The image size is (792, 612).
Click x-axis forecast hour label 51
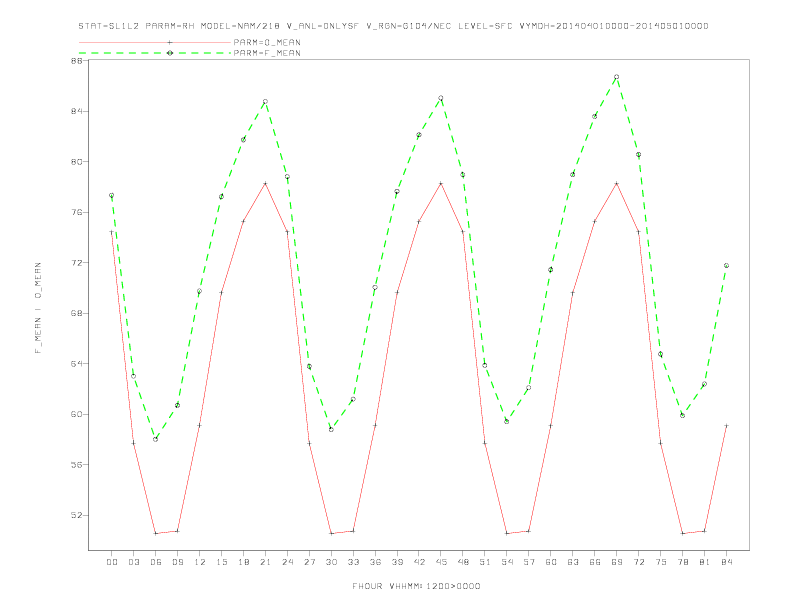pos(485,562)
